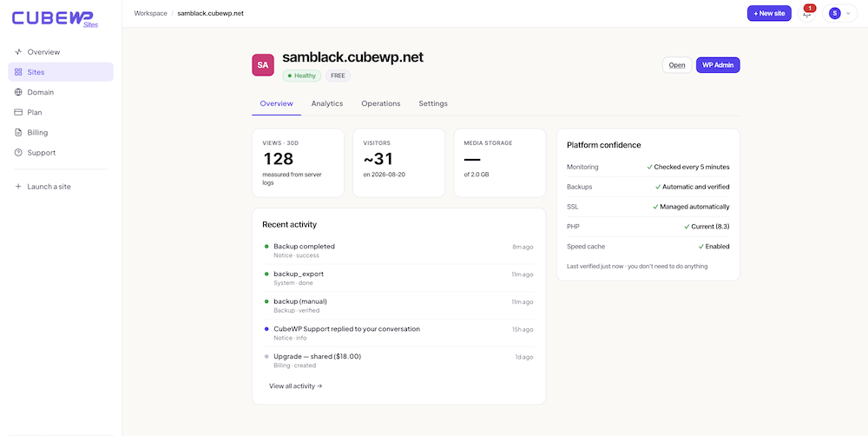Click the backup_export activity row
Viewport: 868px width, 436px height.
[398, 278]
